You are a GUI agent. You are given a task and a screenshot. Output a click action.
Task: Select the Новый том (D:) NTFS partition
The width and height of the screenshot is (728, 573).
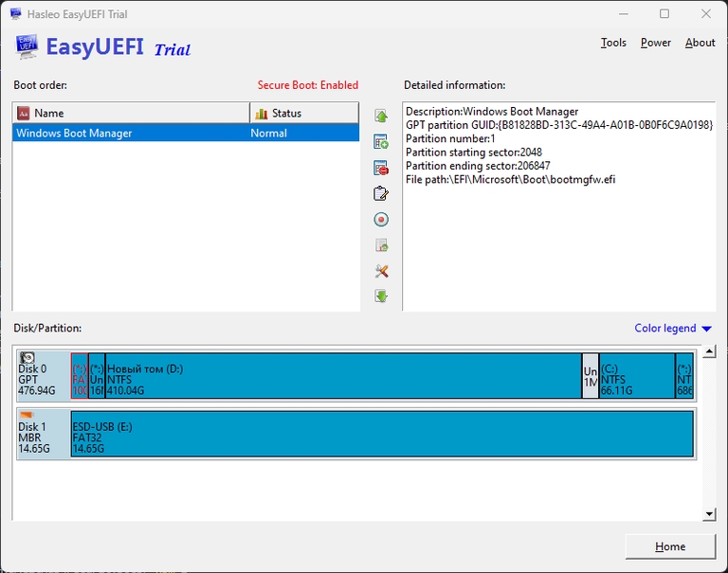341,375
